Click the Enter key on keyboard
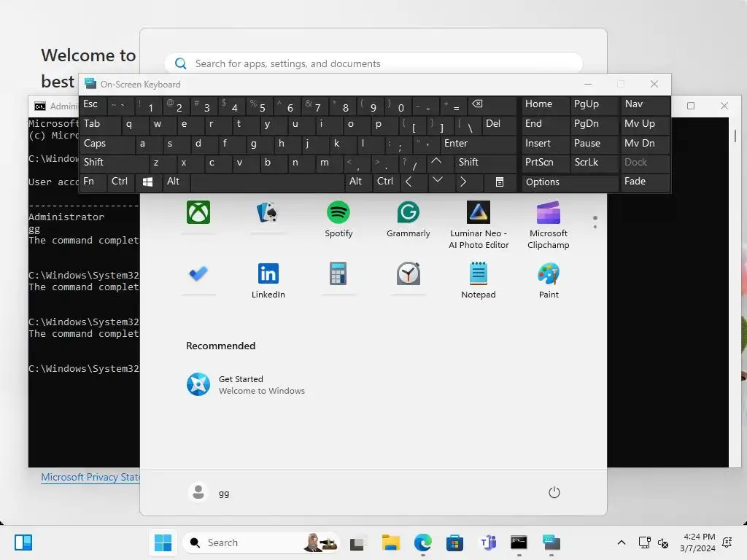This screenshot has height=560, width=747. (479, 144)
